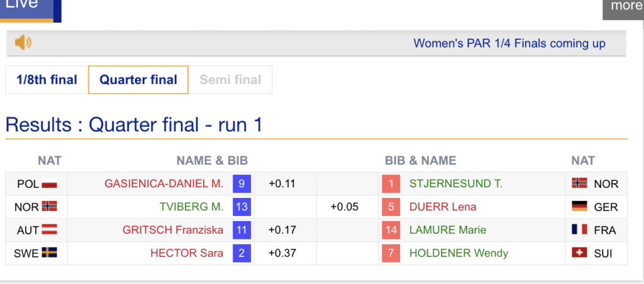This screenshot has width=644, height=284.
Task: Open the Semi final tab
Action: [230, 80]
